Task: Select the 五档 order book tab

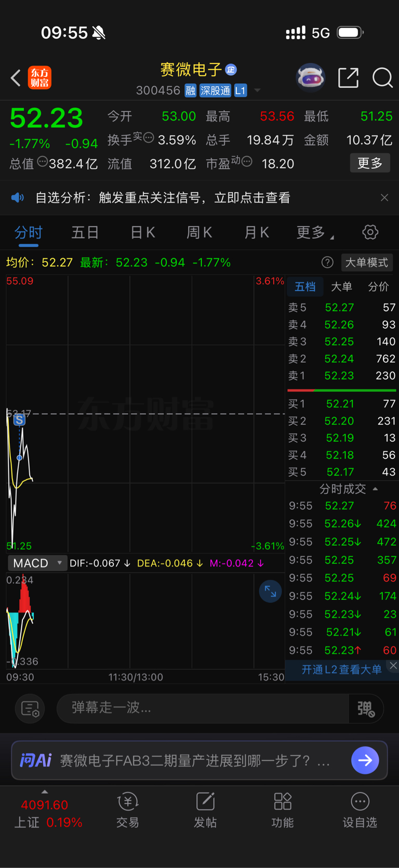Action: [x=305, y=286]
